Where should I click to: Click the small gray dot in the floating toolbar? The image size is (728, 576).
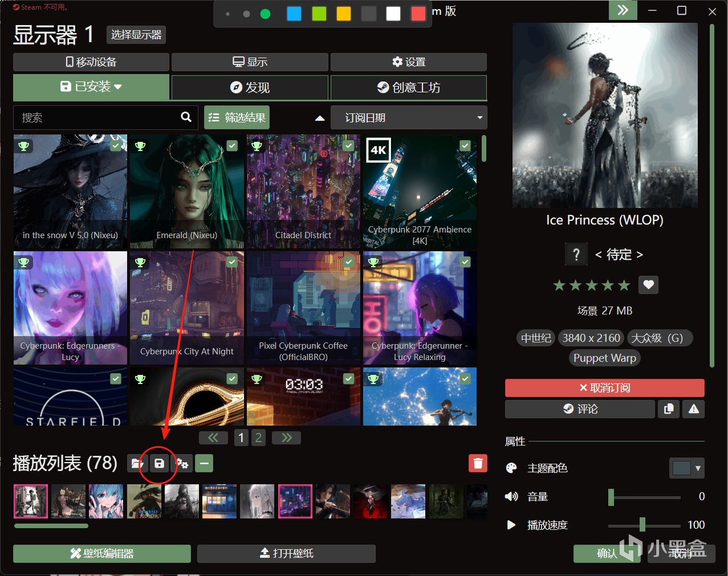[227, 14]
